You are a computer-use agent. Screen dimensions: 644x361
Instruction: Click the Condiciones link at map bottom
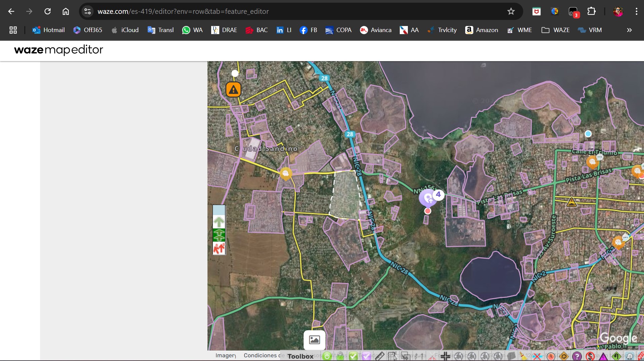(260, 355)
